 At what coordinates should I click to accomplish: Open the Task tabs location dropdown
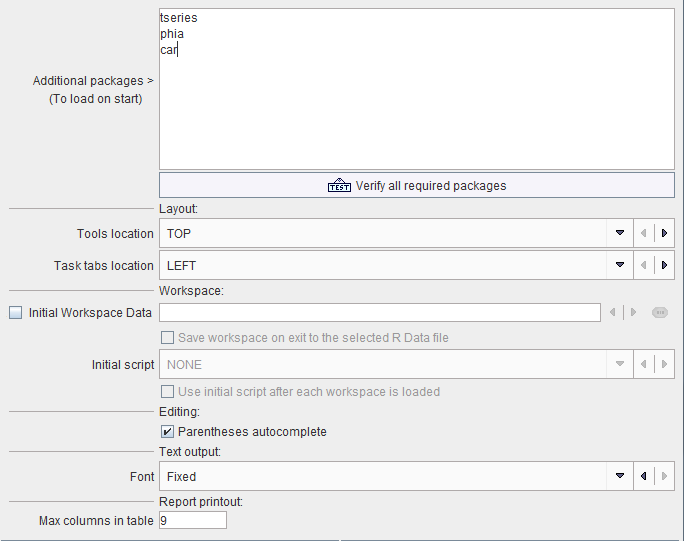point(619,265)
